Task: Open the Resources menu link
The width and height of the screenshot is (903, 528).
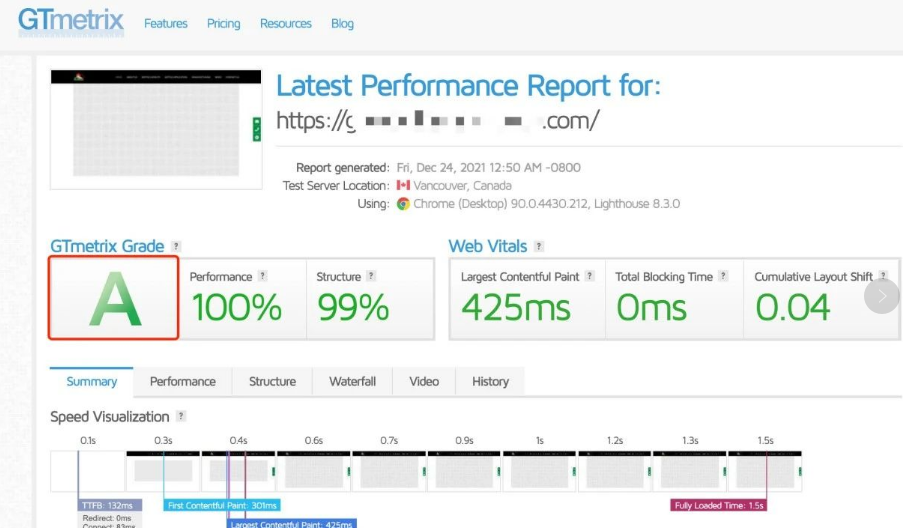Action: (286, 24)
